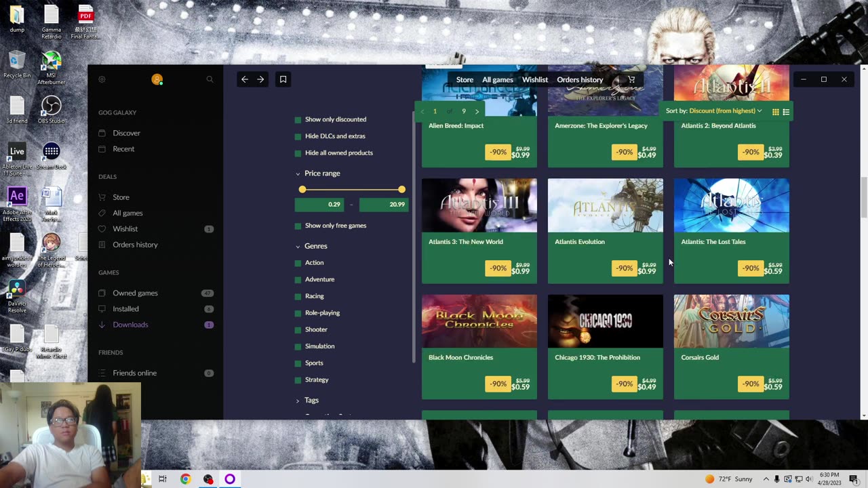
Task: Check the Adventure genre filter
Action: tap(298, 279)
